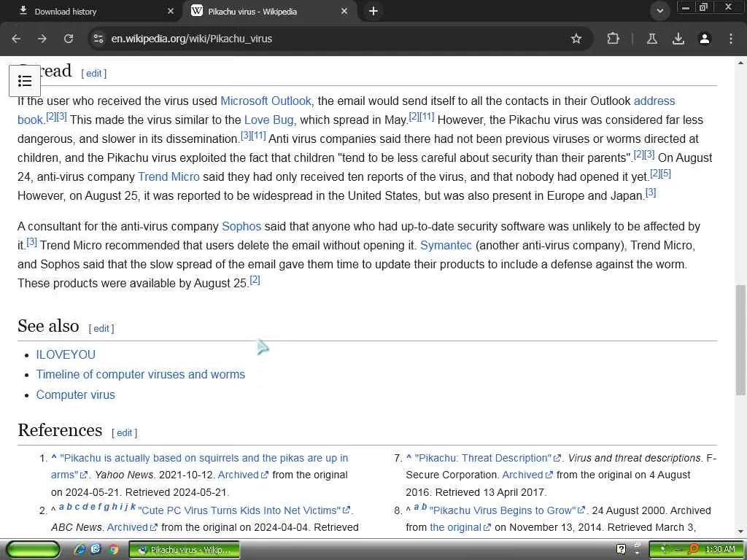The width and height of the screenshot is (747, 560).
Task: Bookmark this page with the star
Action: tap(576, 39)
